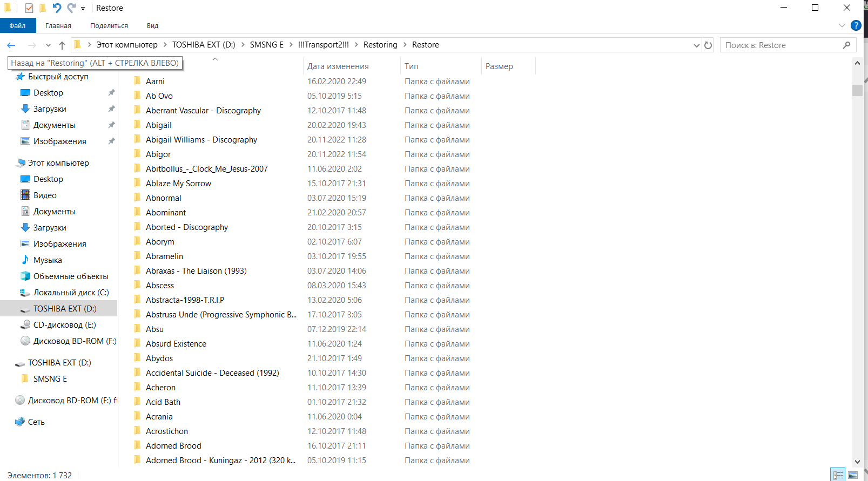
Task: Click TOSHIBA EXT (D:) in the address bar
Action: (204, 45)
